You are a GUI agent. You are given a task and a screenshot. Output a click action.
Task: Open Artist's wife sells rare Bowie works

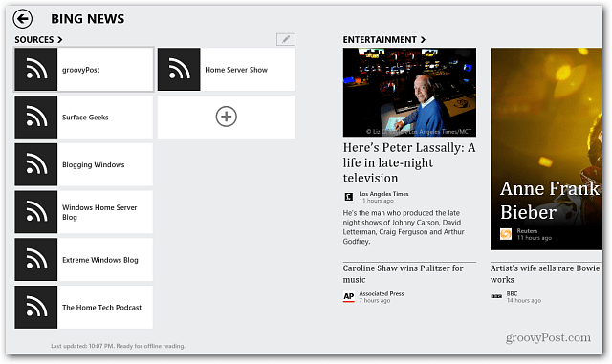tap(545, 274)
